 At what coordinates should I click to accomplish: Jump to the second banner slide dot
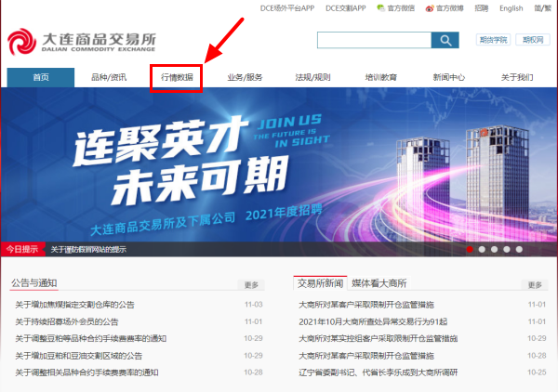pyautogui.click(x=483, y=250)
